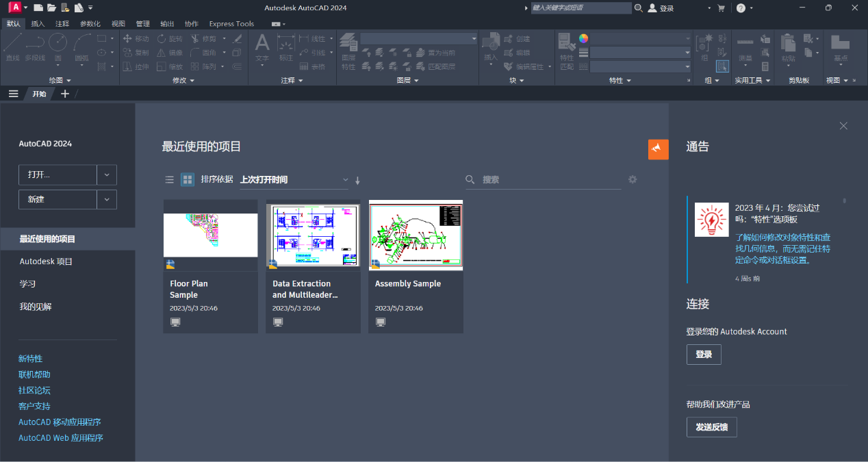Click the New file quick access icon
This screenshot has width=868, height=462.
(38, 8)
